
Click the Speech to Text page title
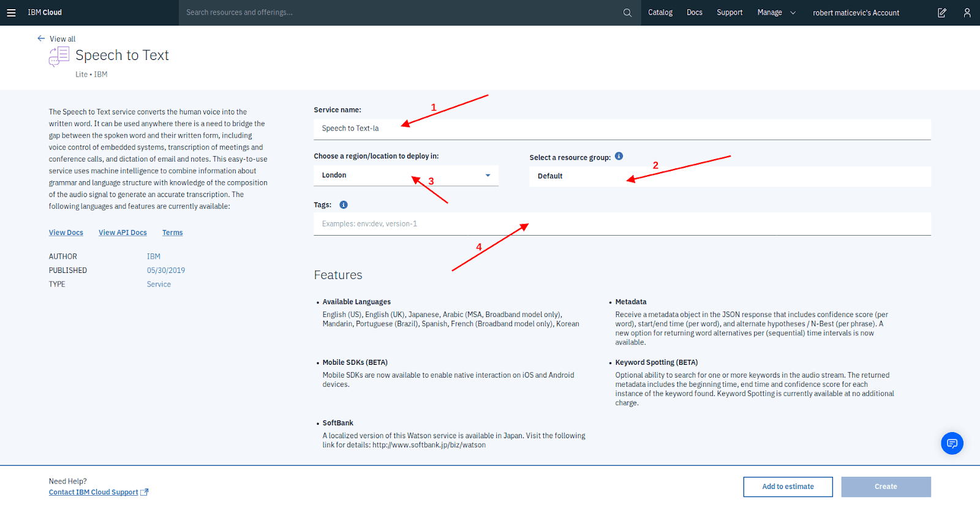(122, 55)
